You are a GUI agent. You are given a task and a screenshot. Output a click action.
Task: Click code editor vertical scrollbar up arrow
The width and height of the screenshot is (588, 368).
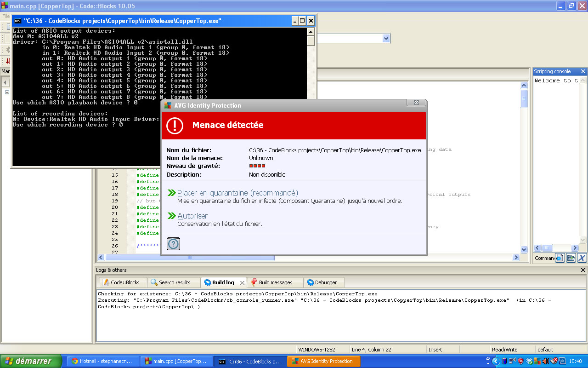click(x=524, y=85)
